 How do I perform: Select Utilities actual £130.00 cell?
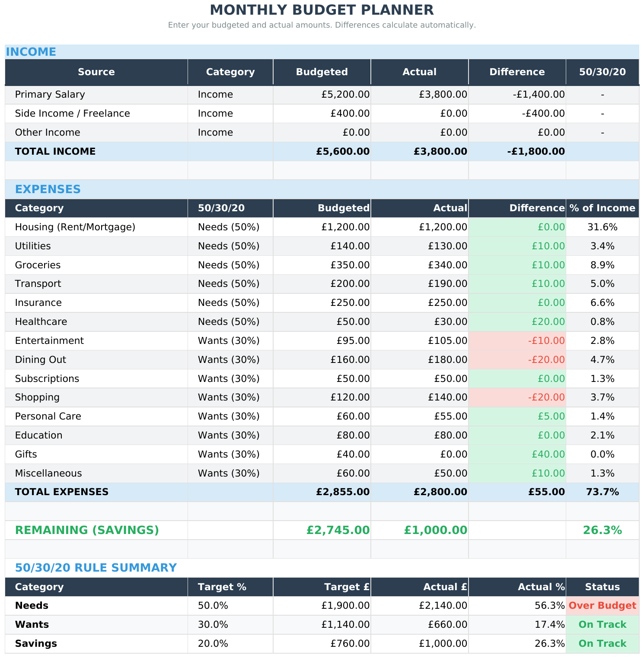pyautogui.click(x=420, y=246)
